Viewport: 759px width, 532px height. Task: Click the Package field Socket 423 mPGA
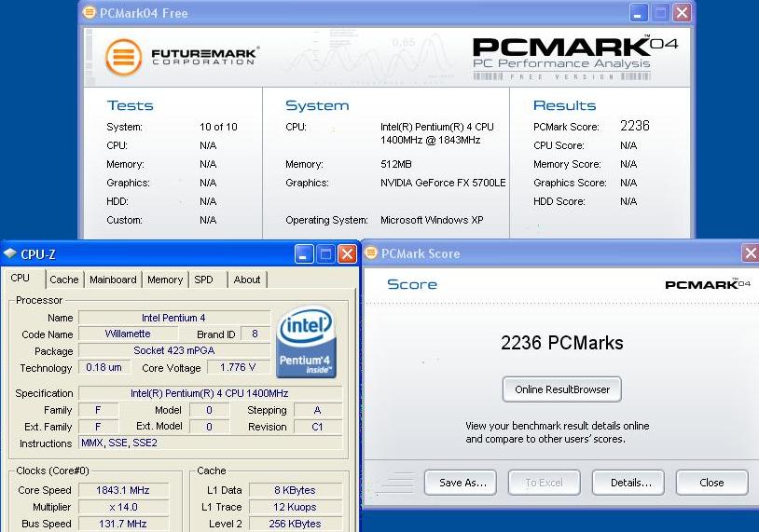174,350
